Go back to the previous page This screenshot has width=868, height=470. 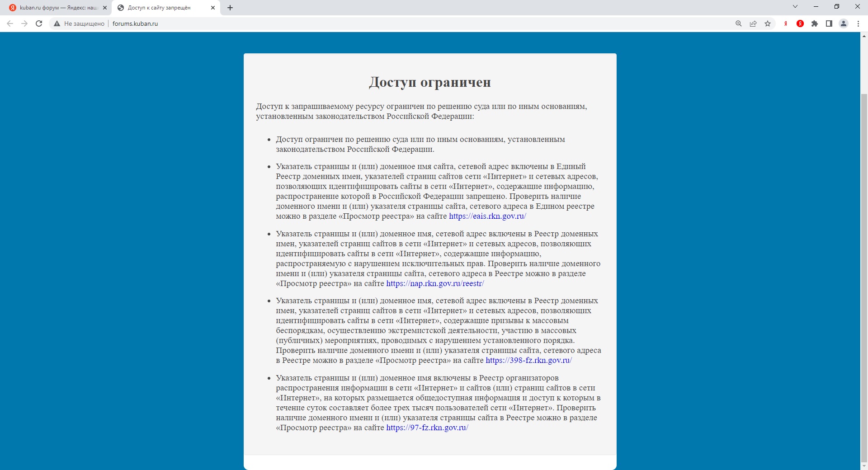(10, 23)
